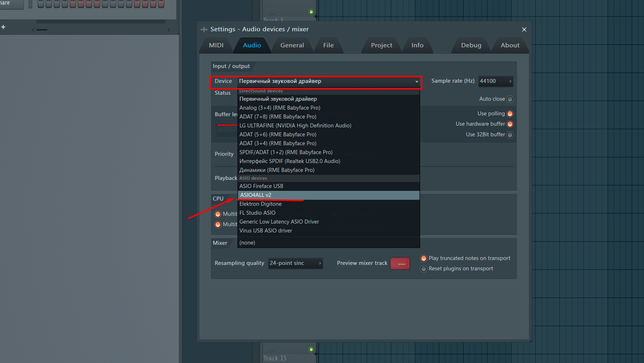Image resolution: width=644 pixels, height=363 pixels.
Task: Enable Reset plugins on transport
Action: click(x=423, y=269)
